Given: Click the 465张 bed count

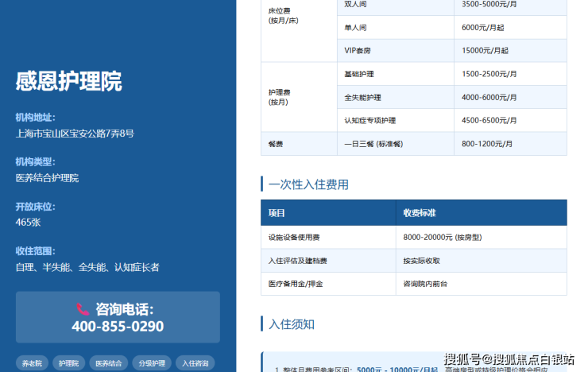Looking at the screenshot, I should pyautogui.click(x=28, y=223).
